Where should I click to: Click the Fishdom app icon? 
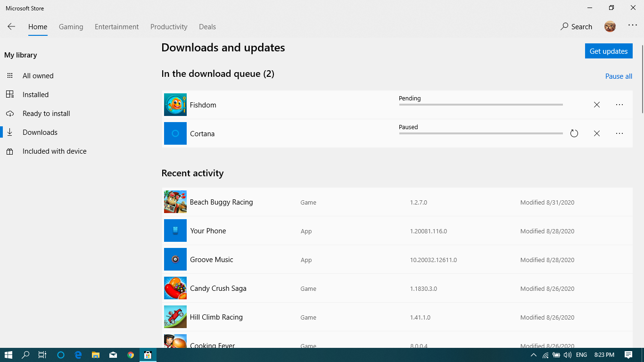click(x=175, y=105)
